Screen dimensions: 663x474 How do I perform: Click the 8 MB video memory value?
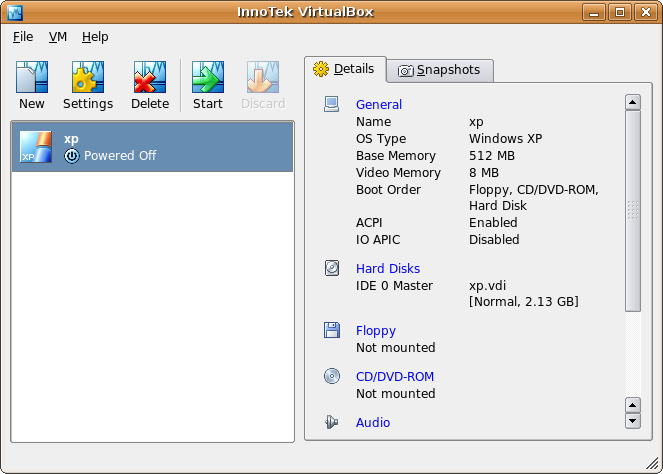484,173
